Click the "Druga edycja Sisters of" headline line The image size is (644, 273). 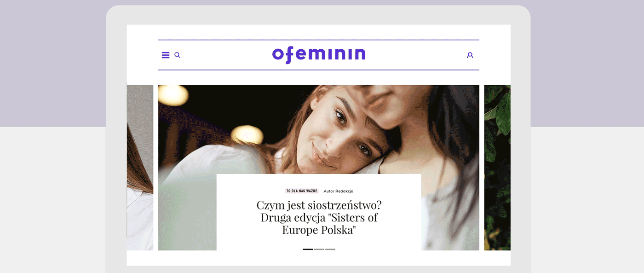point(319,217)
